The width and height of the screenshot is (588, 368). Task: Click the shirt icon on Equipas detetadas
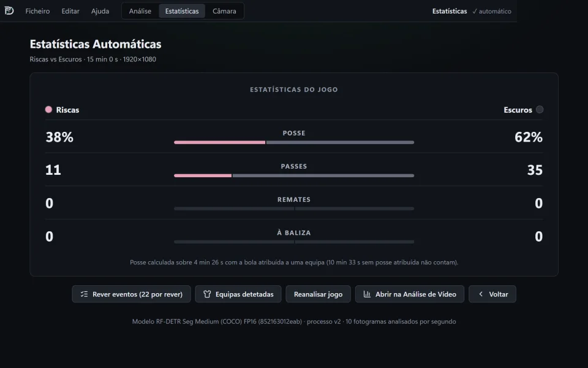pyautogui.click(x=207, y=294)
